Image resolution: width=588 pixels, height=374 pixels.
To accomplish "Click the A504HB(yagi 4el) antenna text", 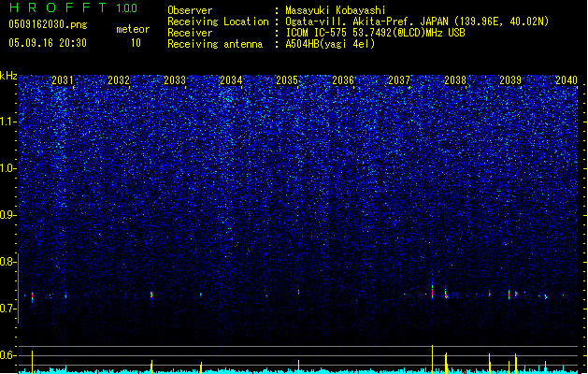I will click(330, 44).
